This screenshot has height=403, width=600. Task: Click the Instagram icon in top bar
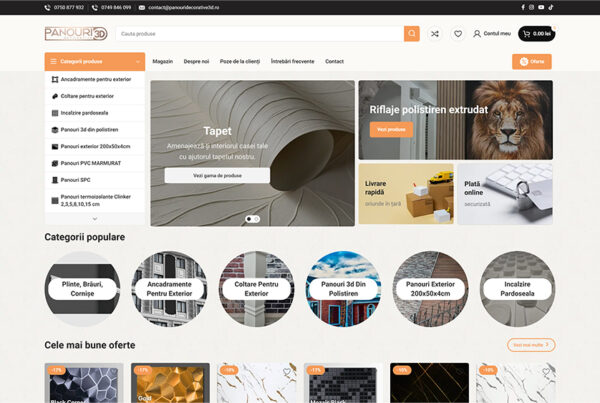(531, 7)
